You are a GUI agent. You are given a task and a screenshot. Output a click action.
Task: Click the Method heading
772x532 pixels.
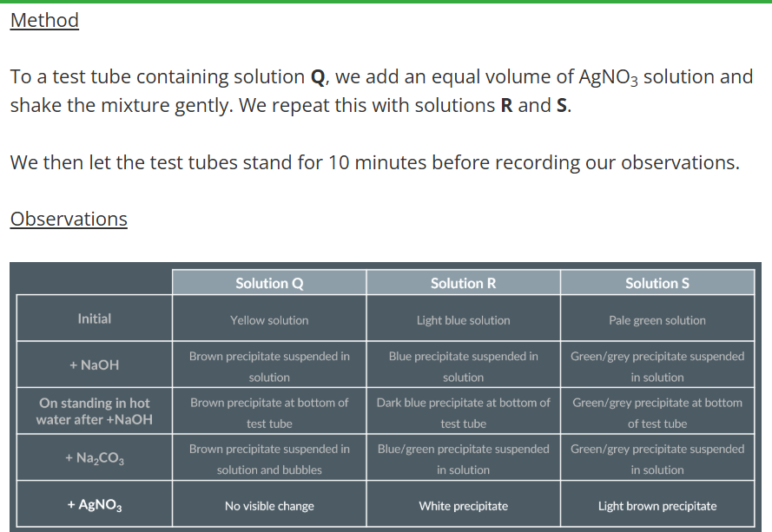(x=44, y=20)
